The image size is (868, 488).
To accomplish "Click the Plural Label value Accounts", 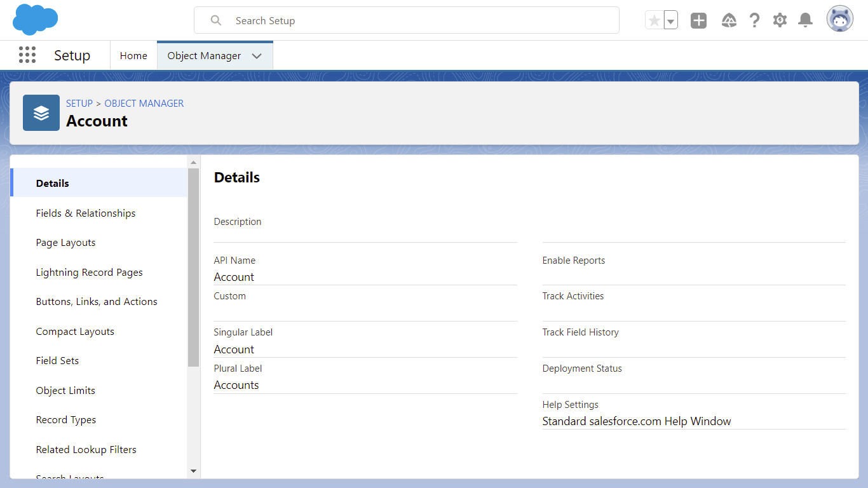I will (236, 385).
